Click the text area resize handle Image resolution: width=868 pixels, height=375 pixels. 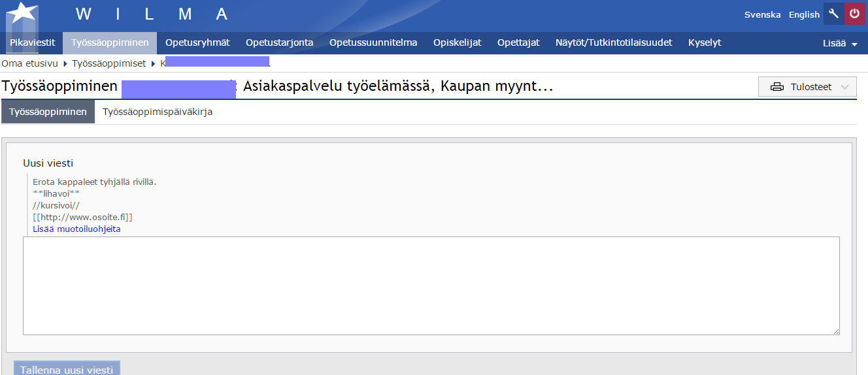click(x=836, y=332)
